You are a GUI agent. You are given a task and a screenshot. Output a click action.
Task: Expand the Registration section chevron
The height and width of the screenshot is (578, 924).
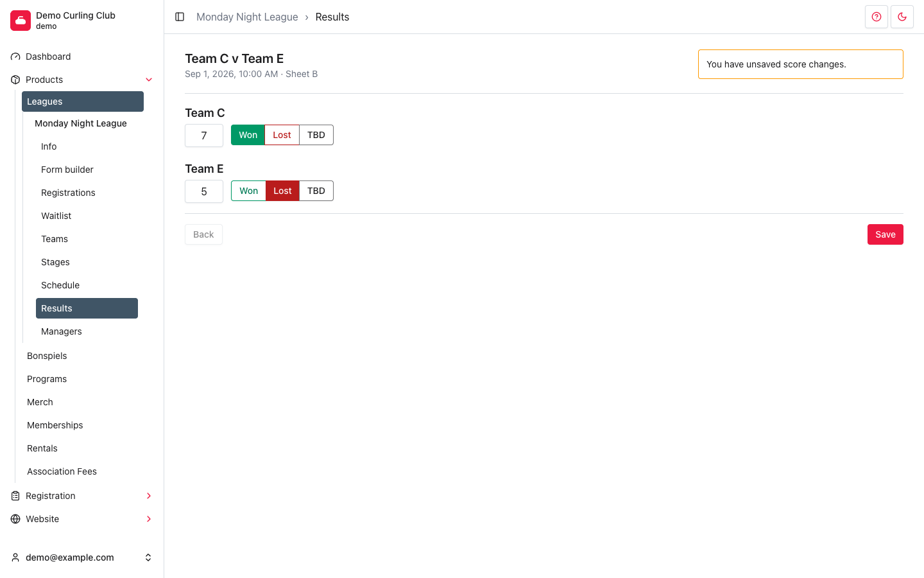[149, 496]
